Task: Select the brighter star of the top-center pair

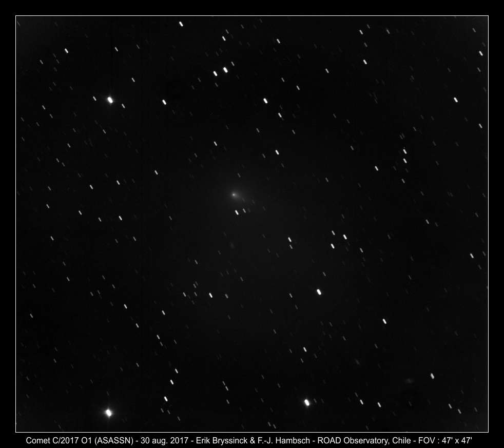Action: tap(225, 70)
